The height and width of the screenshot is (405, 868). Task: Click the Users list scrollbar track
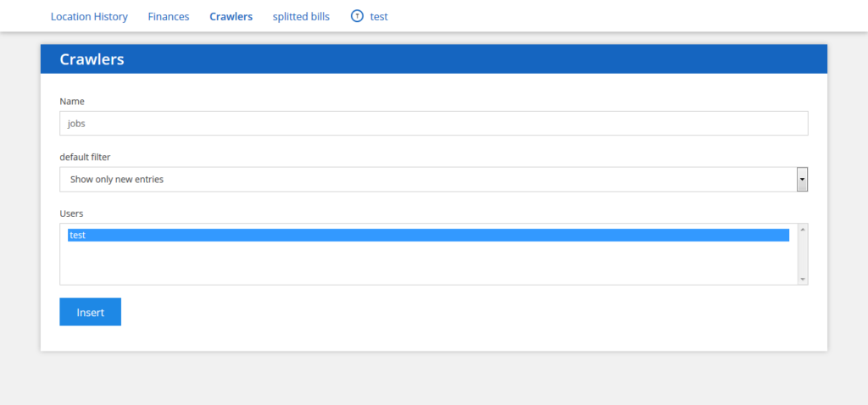[803, 254]
